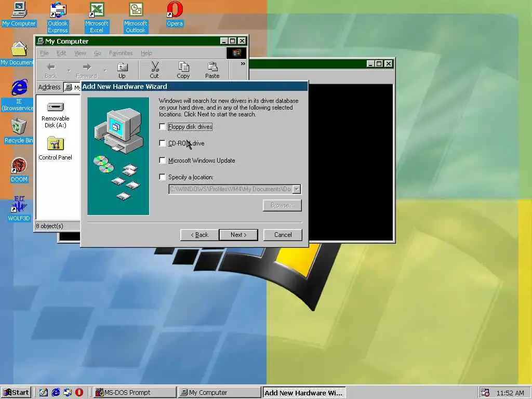Click the system tray scheduler icon
Viewport: 532px width, 399px height.
pos(485,393)
